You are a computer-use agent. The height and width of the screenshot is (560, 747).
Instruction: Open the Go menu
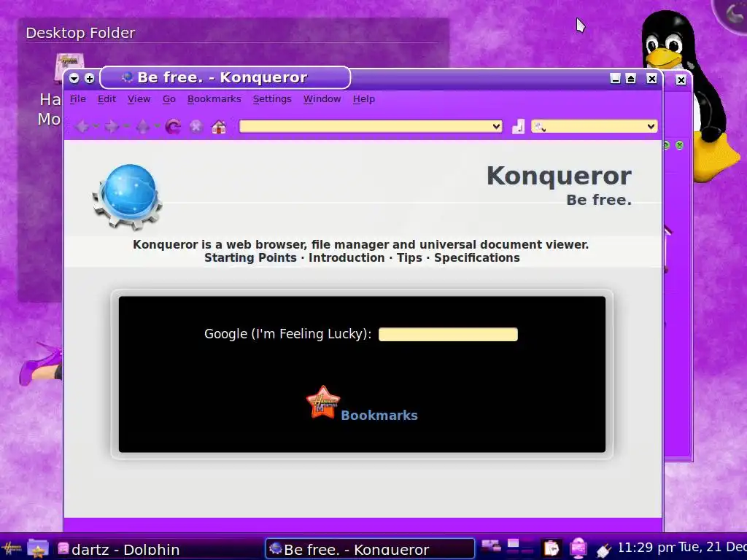point(169,99)
